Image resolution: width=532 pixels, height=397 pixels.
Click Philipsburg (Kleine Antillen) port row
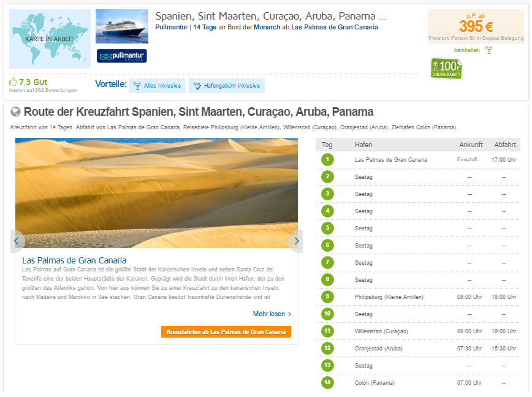[389, 297]
